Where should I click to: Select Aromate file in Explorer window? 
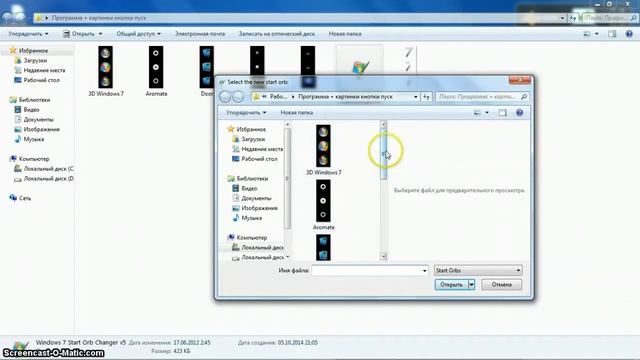pos(156,71)
